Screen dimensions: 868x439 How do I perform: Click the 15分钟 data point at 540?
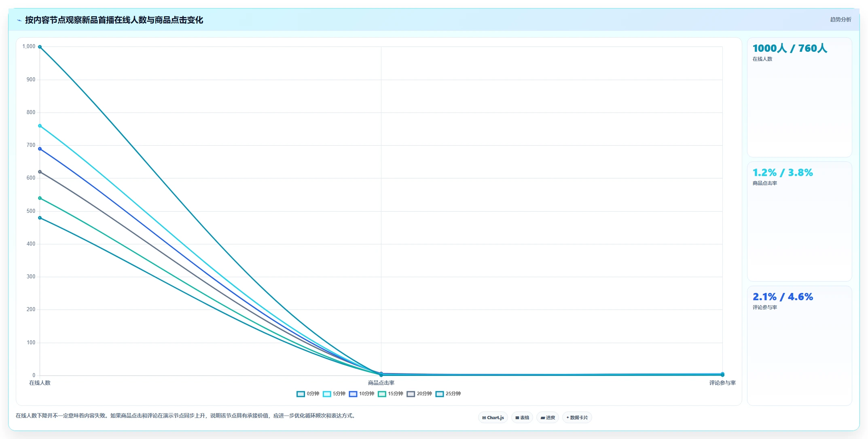pyautogui.click(x=40, y=198)
